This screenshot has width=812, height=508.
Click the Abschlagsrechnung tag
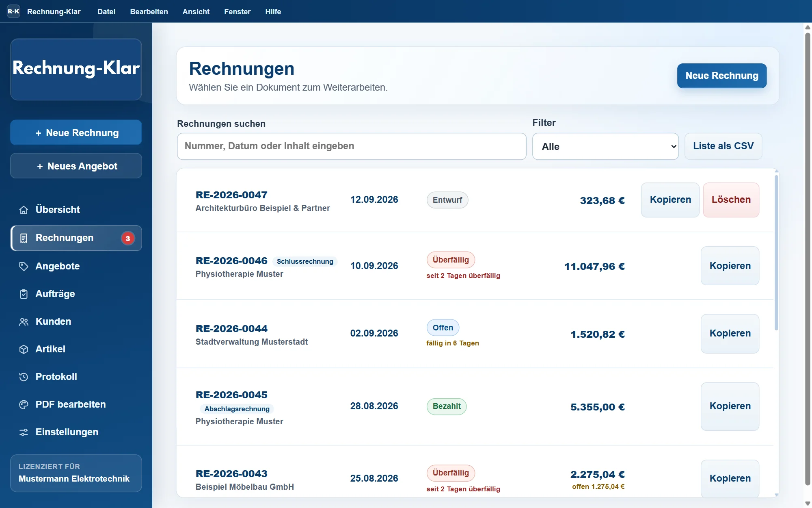point(237,409)
